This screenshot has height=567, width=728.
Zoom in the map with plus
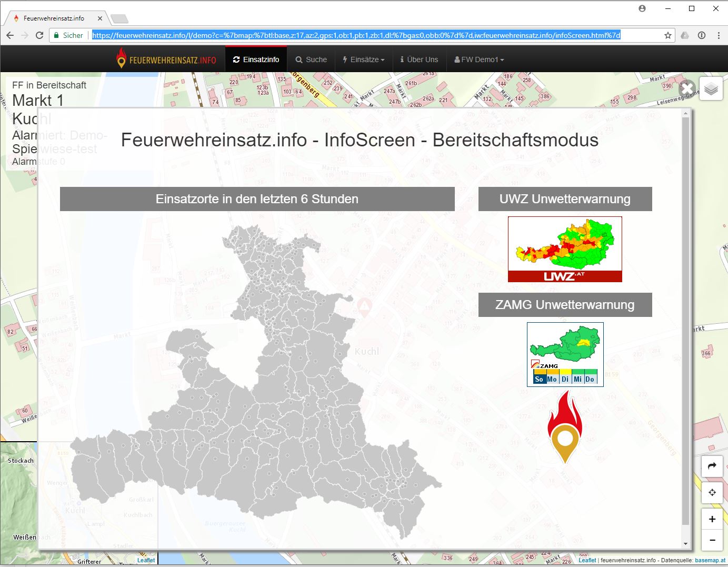pos(712,519)
